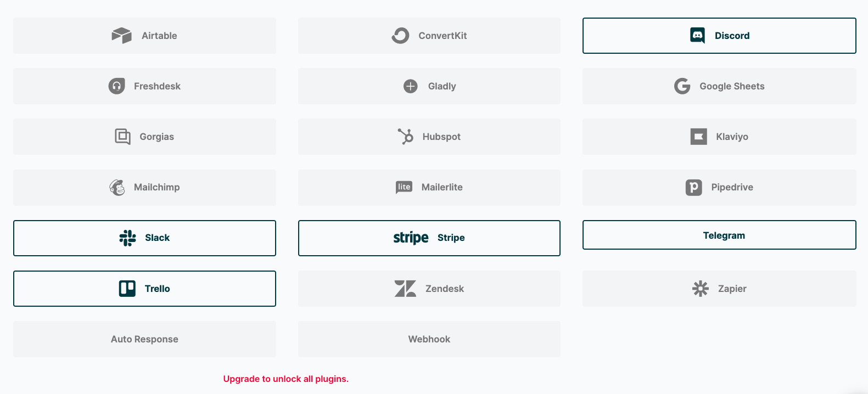Select the Zapier asterisk icon
Viewport: 868px width, 394px height.
pos(699,289)
